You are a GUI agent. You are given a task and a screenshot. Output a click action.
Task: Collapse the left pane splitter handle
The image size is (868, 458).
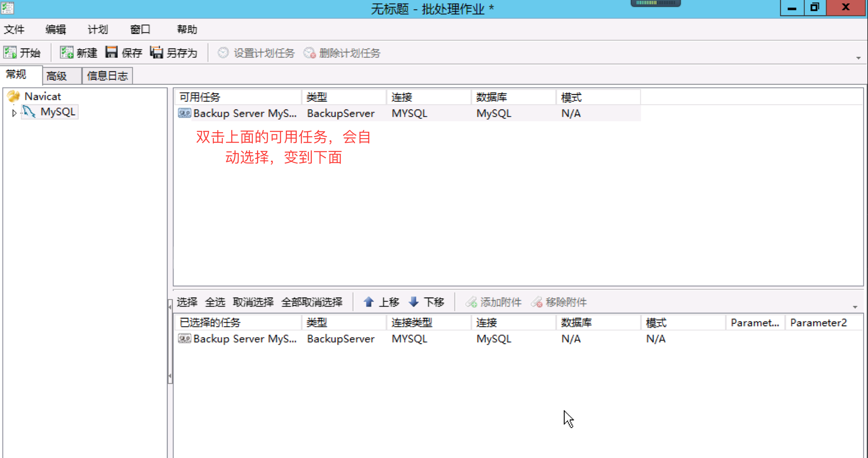(x=170, y=342)
